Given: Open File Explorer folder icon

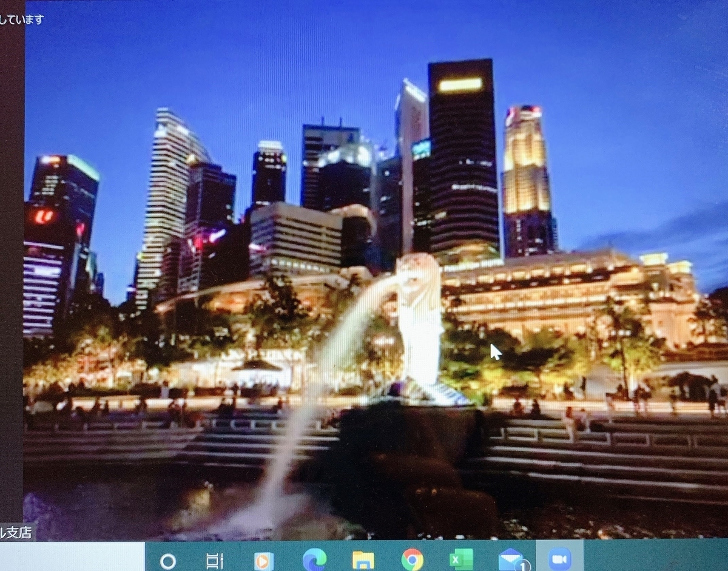Looking at the screenshot, I should coord(363,560).
